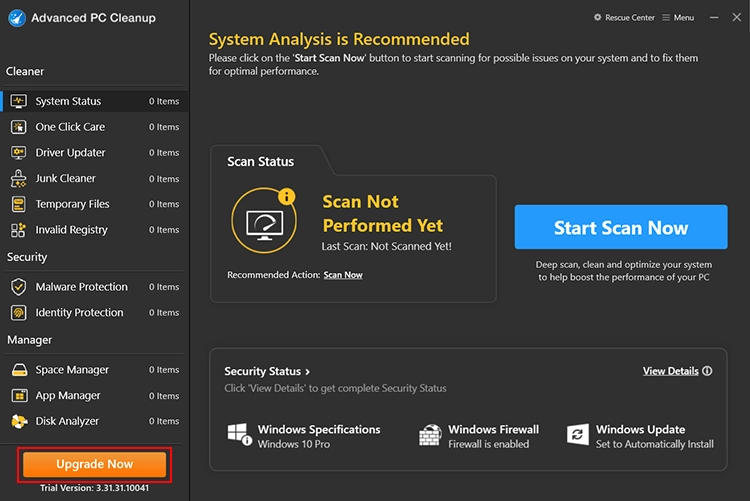Expand the Security Status chevron
This screenshot has height=501, width=750.
[308, 372]
